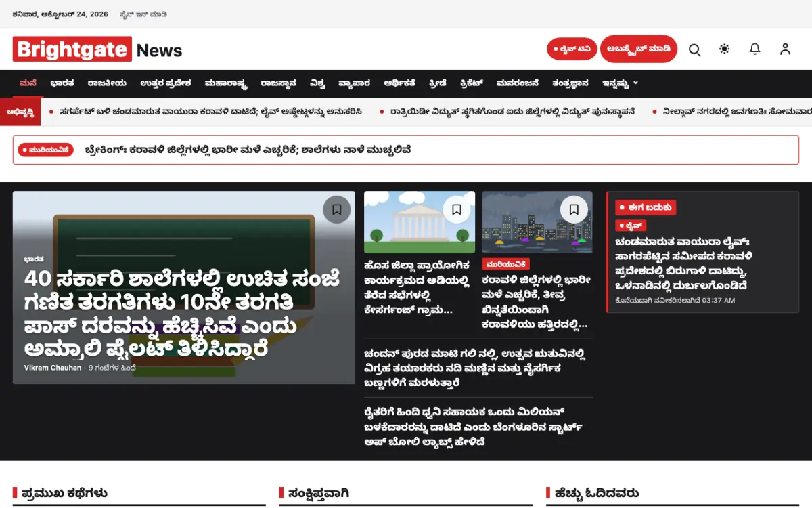Bookmark the 40 ಸರ್ಕಾರಿ ಶಾಲೆಗಳಲ್ಲಿ lead story
This screenshot has width=812, height=508.
[x=337, y=209]
